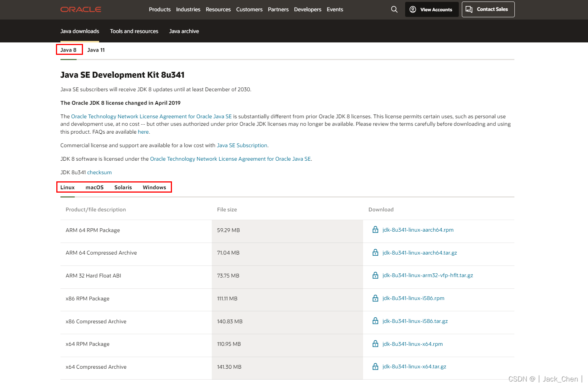Click the '140.83 MB' file size
This screenshot has height=386, width=588.
point(230,321)
